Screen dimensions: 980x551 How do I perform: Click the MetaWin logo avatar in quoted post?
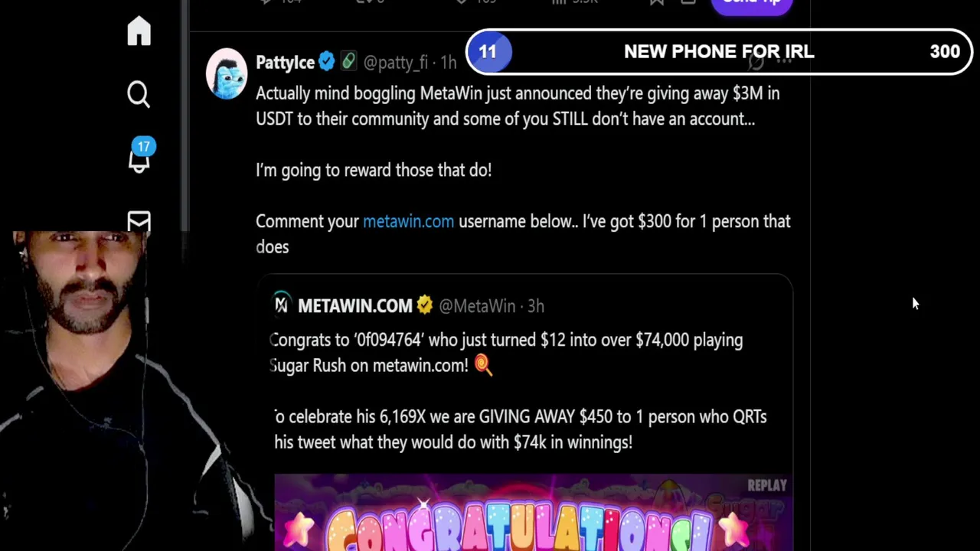282,305
